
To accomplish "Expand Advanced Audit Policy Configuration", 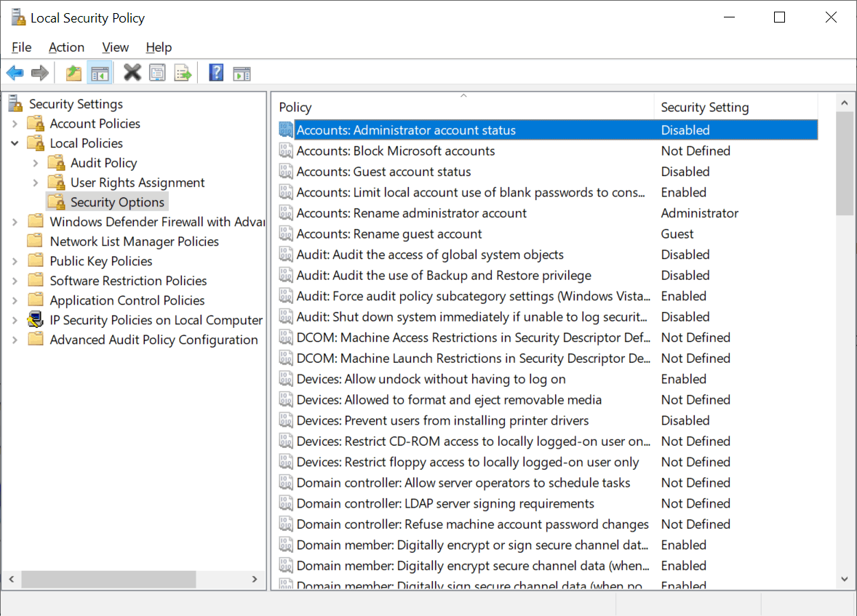I will tap(16, 339).
